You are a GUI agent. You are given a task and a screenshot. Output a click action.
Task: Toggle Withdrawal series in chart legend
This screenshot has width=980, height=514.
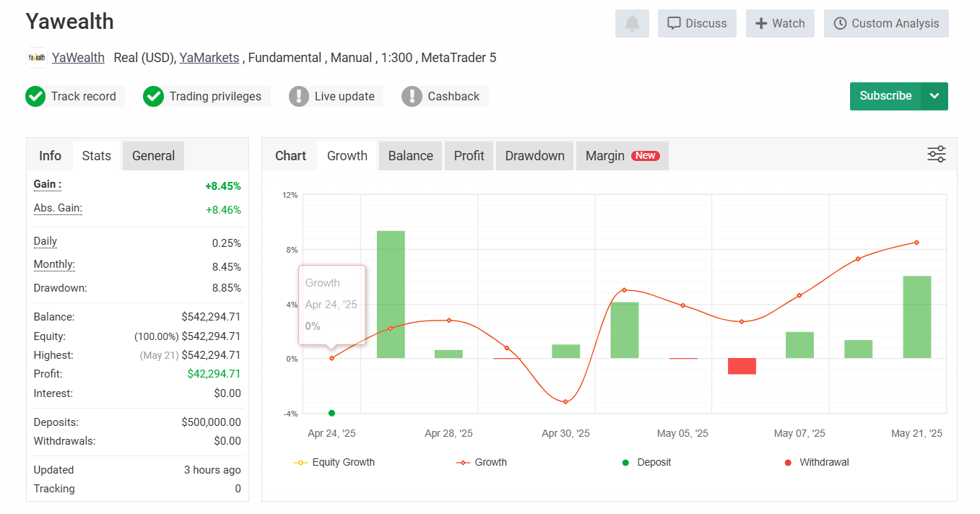[816, 462]
